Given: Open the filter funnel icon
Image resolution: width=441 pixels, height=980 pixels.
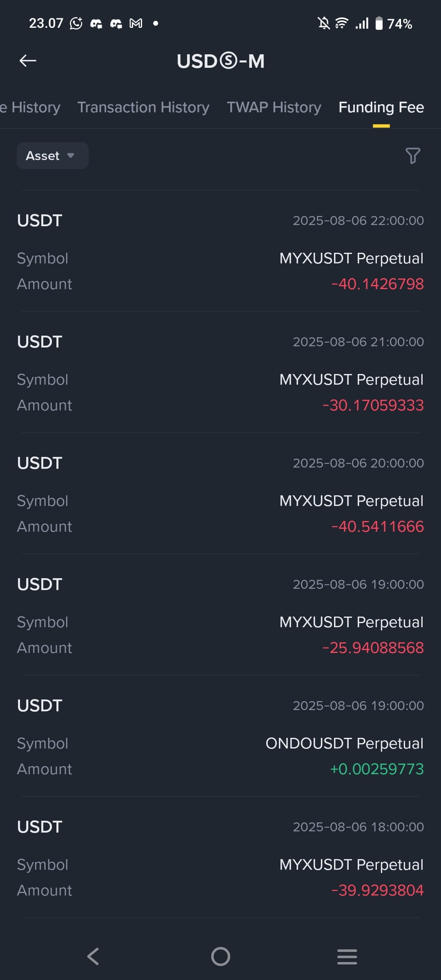Looking at the screenshot, I should [x=412, y=156].
